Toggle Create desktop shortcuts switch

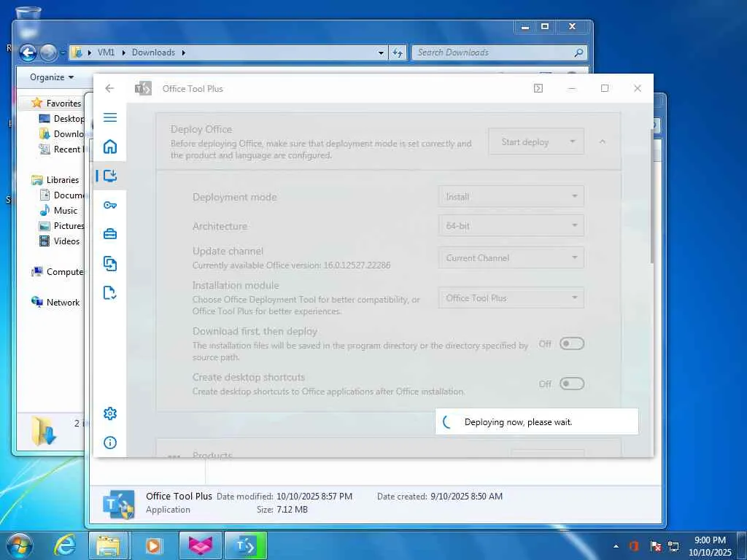(572, 384)
